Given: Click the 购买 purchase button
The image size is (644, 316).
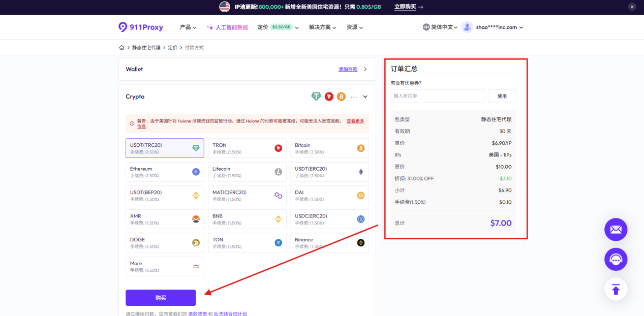Looking at the screenshot, I should (x=161, y=298).
